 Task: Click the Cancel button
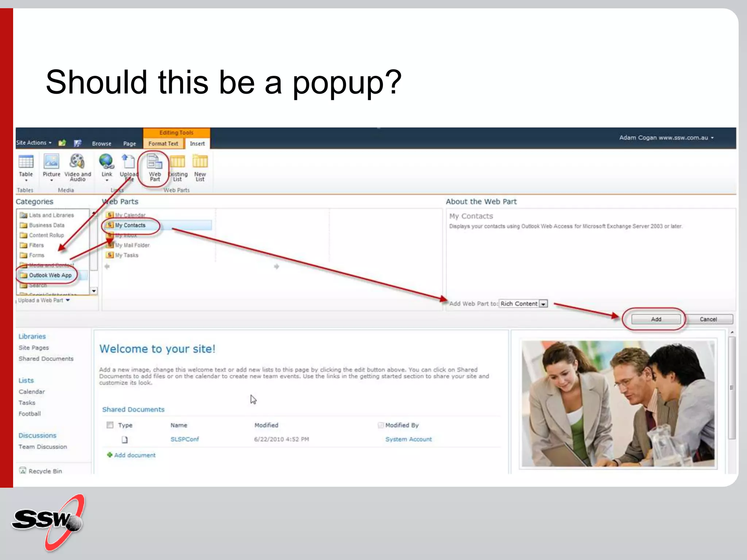pyautogui.click(x=708, y=319)
